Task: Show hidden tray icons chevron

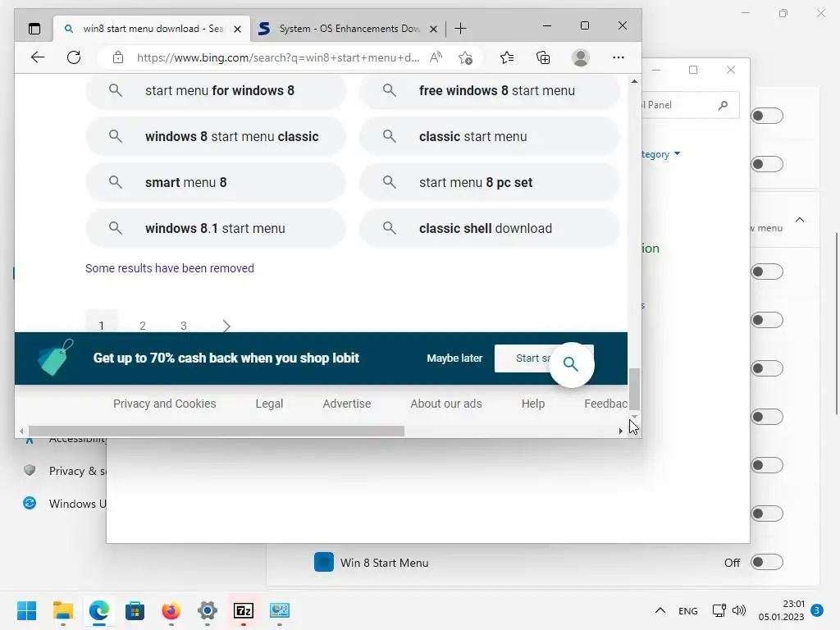Action: (660, 610)
